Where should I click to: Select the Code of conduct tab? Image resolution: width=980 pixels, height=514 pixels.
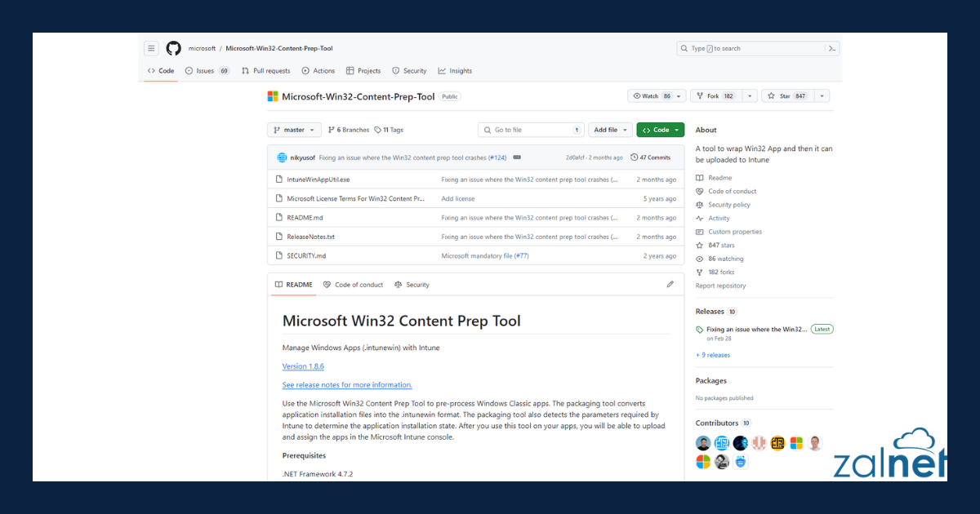(353, 285)
